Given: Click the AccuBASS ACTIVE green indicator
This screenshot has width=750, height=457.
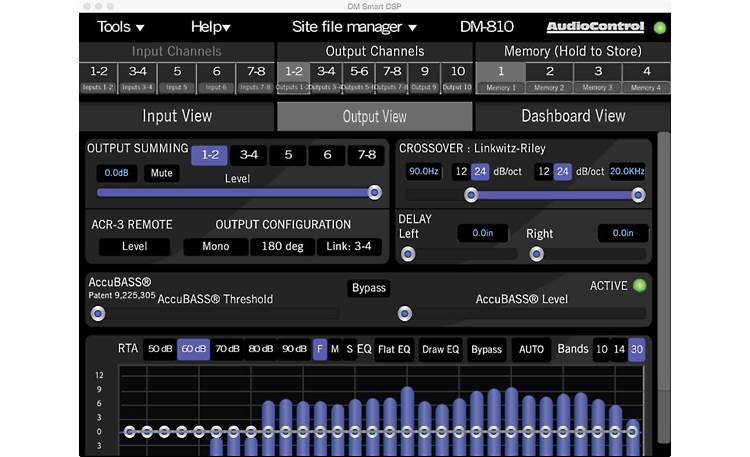Looking at the screenshot, I should (x=640, y=286).
